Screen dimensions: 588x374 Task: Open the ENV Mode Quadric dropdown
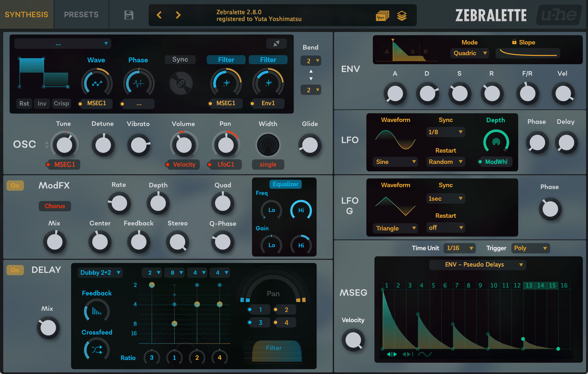pos(469,53)
